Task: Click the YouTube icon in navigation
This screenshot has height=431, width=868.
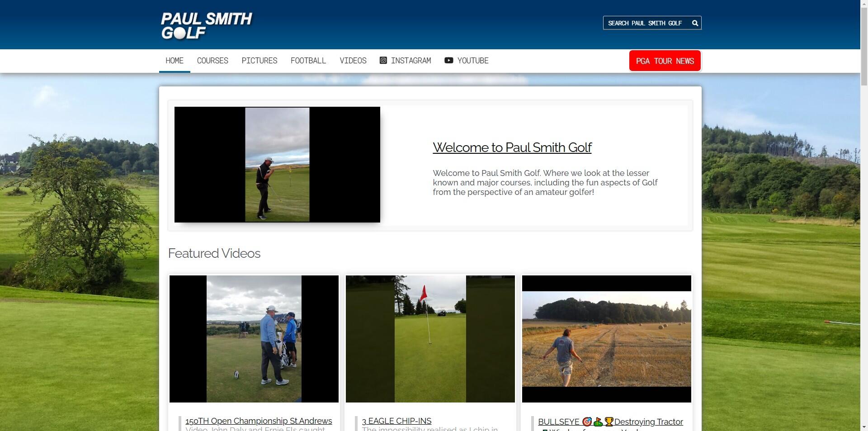Action: tap(448, 61)
